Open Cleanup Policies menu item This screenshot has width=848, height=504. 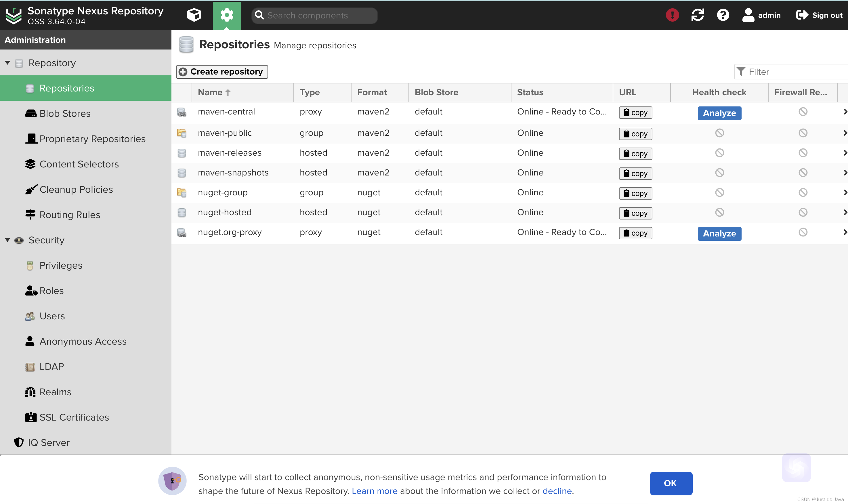[76, 190]
